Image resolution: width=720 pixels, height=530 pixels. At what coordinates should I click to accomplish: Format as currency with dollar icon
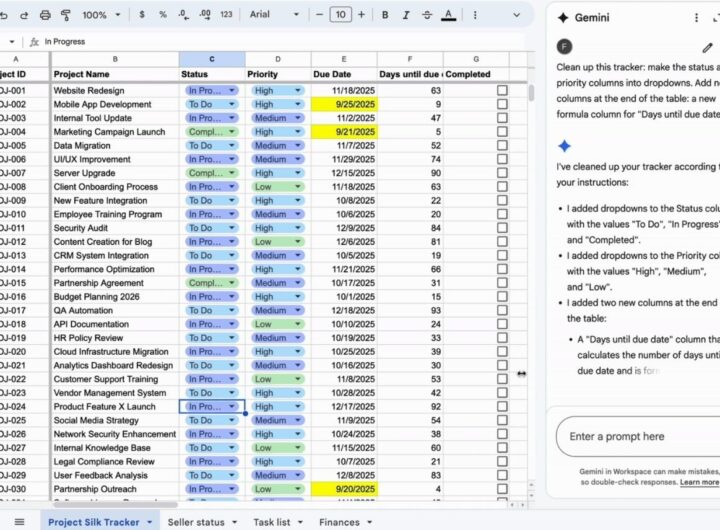142,15
